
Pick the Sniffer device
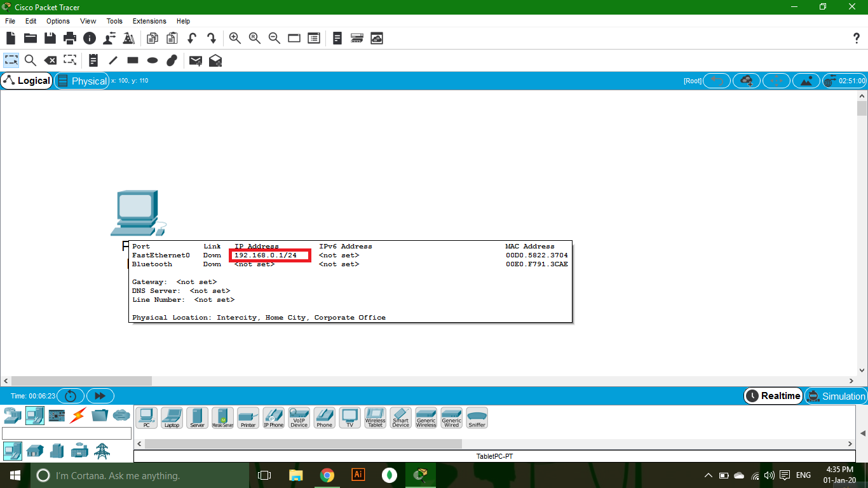pyautogui.click(x=477, y=418)
